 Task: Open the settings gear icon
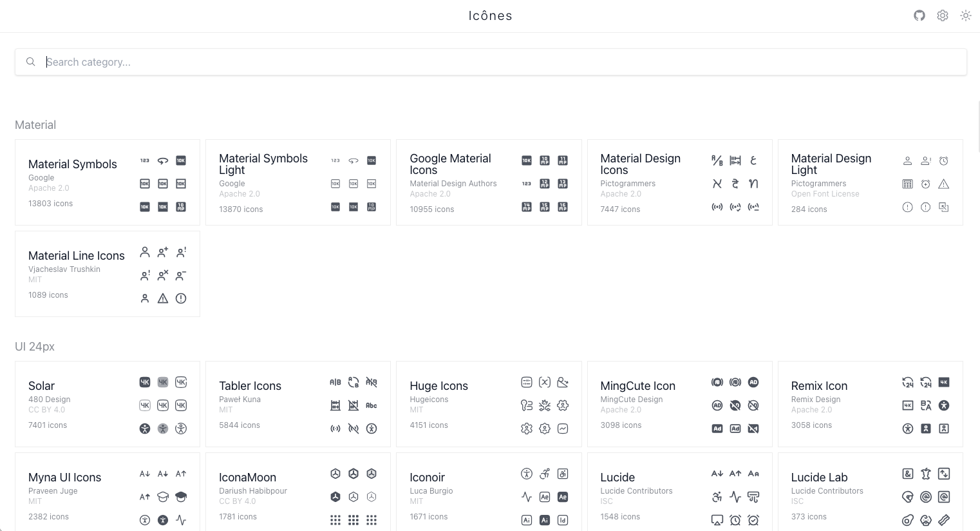click(x=943, y=15)
